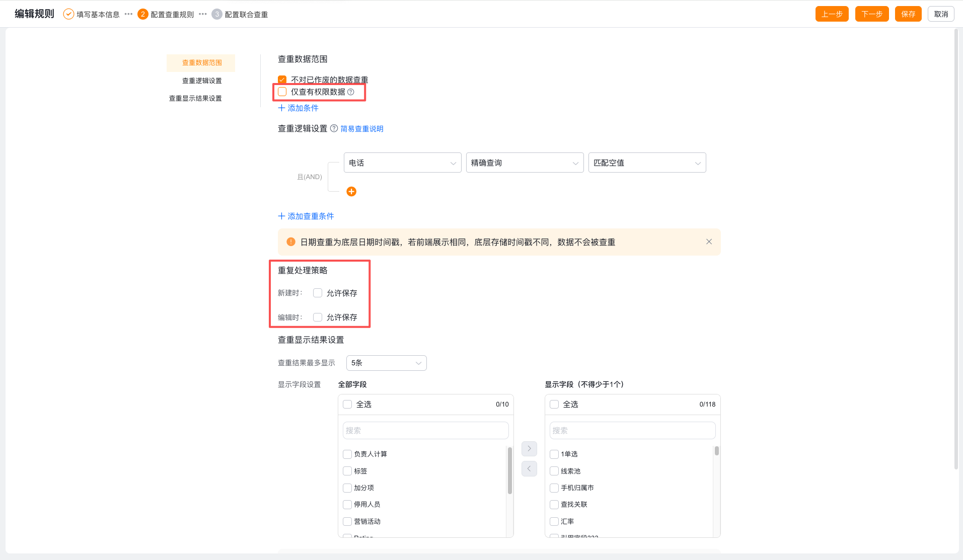Select 查重数据范围 side tab
Viewport: 963px width, 560px height.
click(201, 63)
